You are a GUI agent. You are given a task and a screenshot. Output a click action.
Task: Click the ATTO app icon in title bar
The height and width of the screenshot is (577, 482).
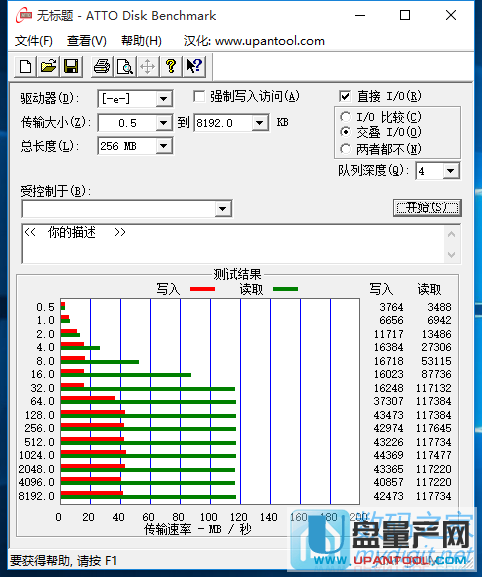(x=24, y=15)
